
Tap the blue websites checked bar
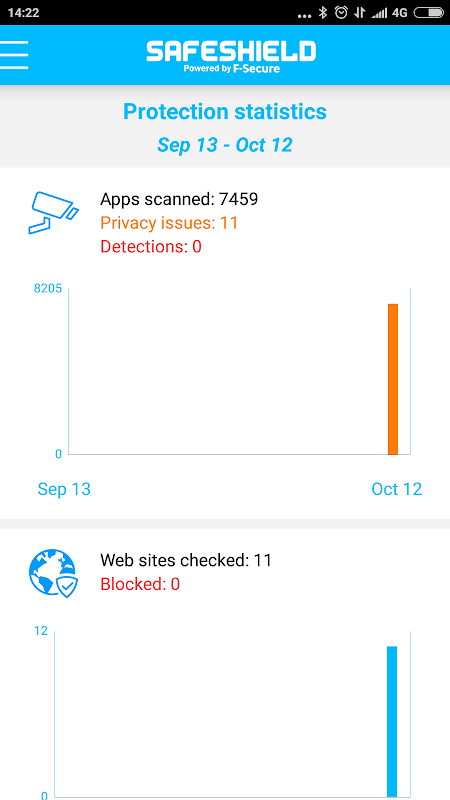coord(392,721)
